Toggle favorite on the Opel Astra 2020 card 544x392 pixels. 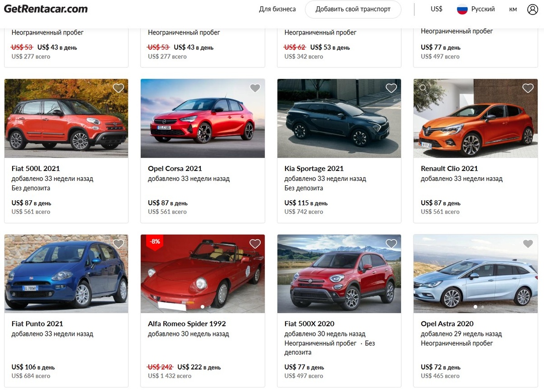point(527,243)
